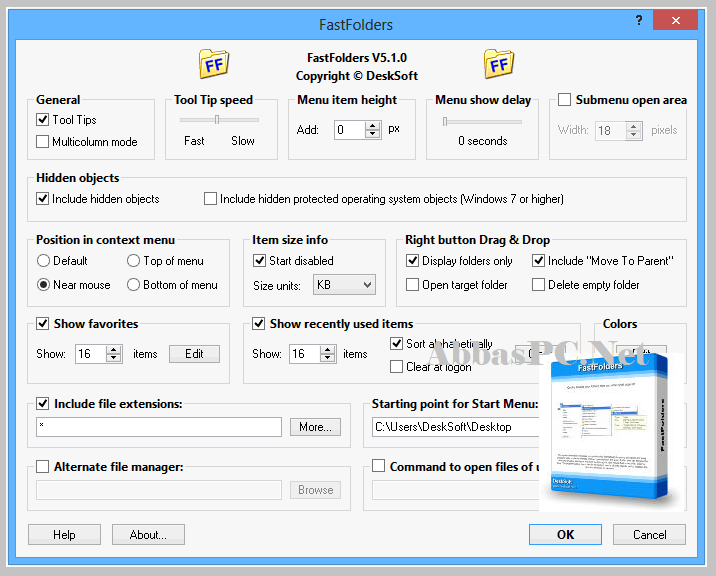Click the Browse button for file manager
This screenshot has width=716, height=576.
(316, 490)
